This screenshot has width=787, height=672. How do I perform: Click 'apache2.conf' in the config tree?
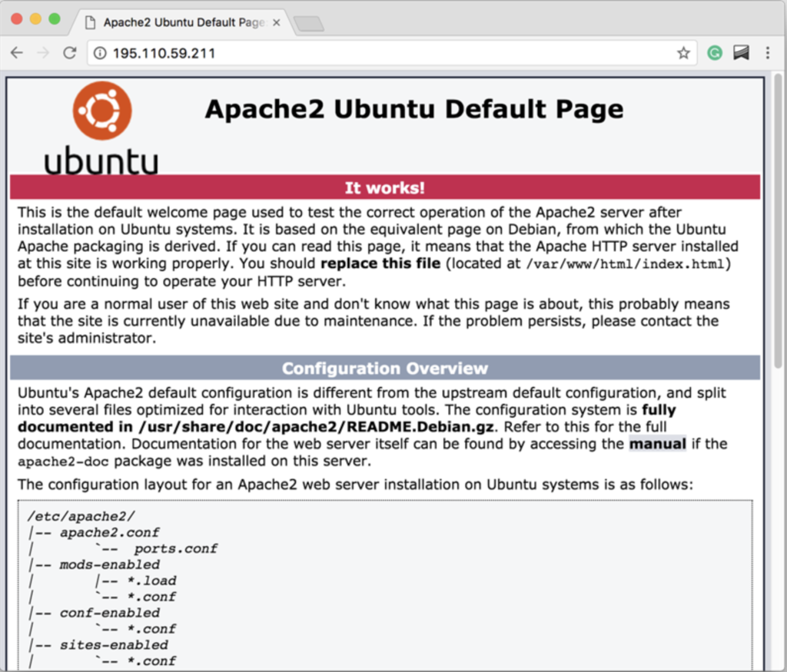coord(109,532)
